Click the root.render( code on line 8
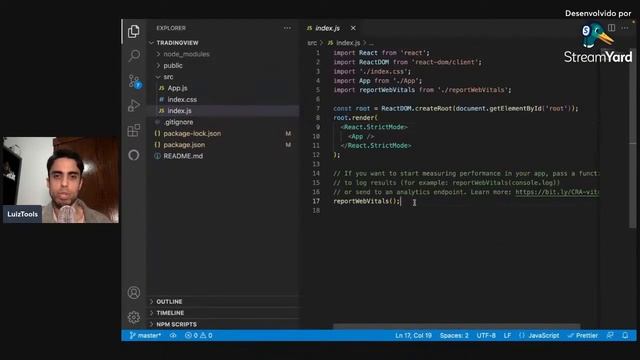640x360 pixels. (x=356, y=118)
